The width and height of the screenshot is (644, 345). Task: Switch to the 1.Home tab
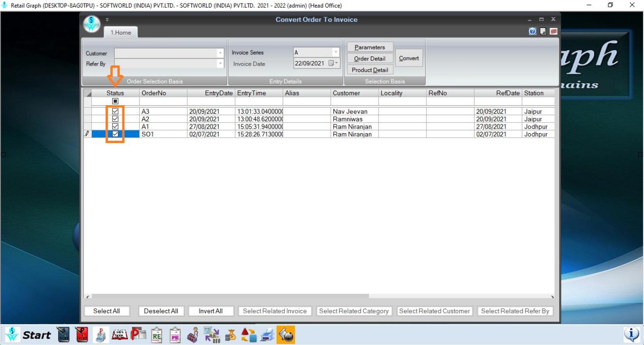pyautogui.click(x=121, y=33)
